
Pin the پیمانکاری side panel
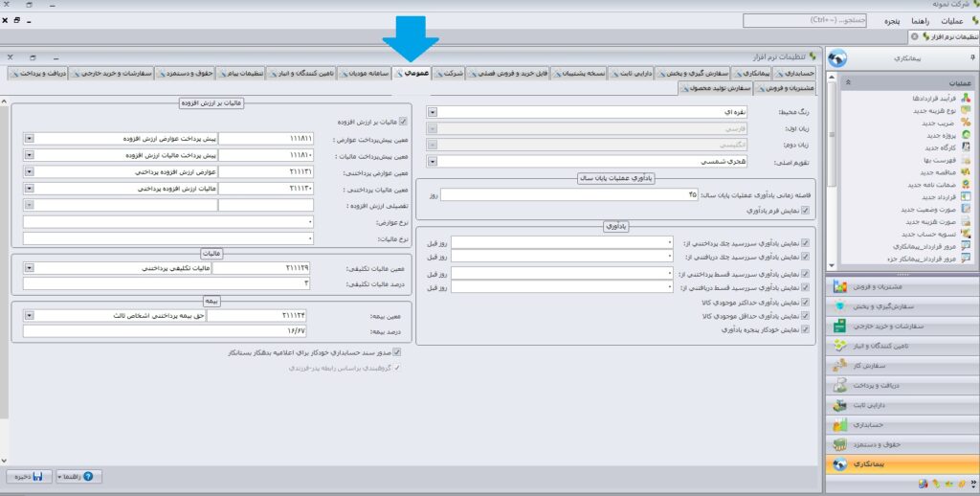(972, 57)
